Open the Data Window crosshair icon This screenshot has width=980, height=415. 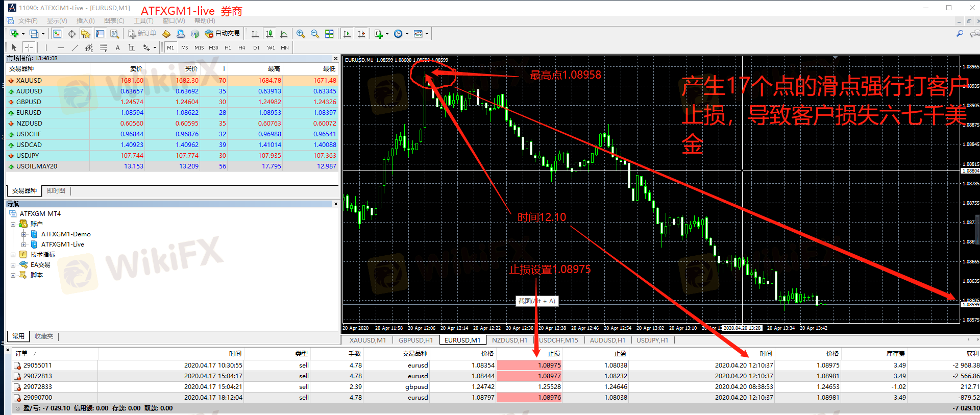pyautogui.click(x=71, y=34)
